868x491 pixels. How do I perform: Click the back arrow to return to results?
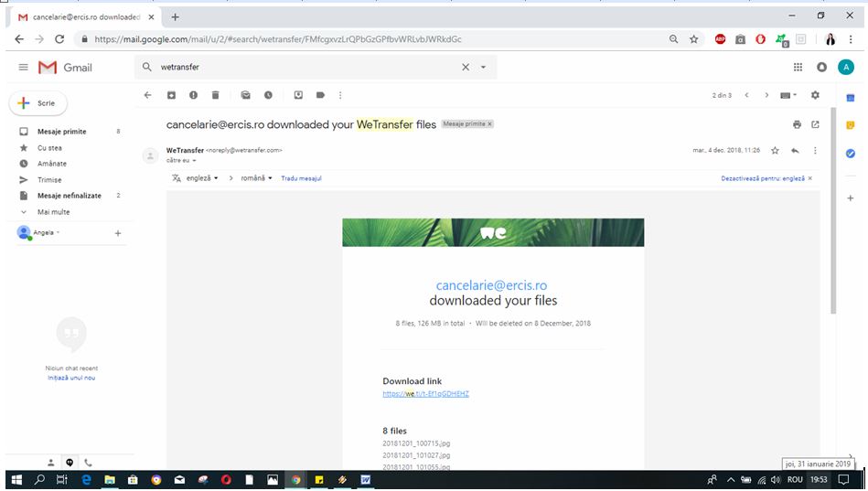click(x=148, y=95)
